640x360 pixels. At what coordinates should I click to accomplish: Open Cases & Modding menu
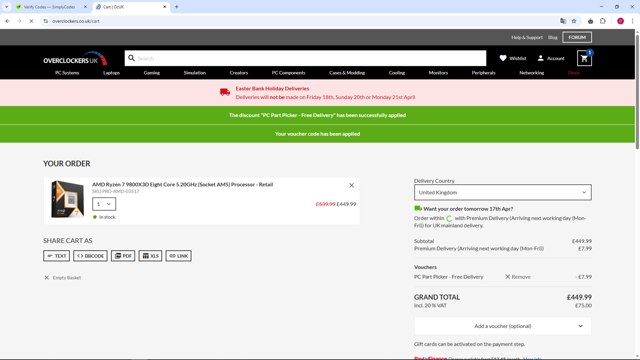tap(347, 73)
